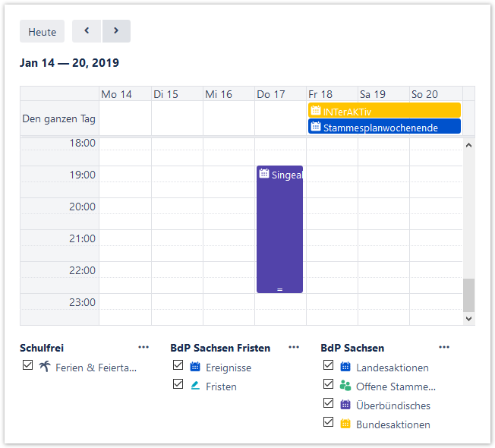
Task: Go to the previous week with left arrow
Action: (87, 31)
